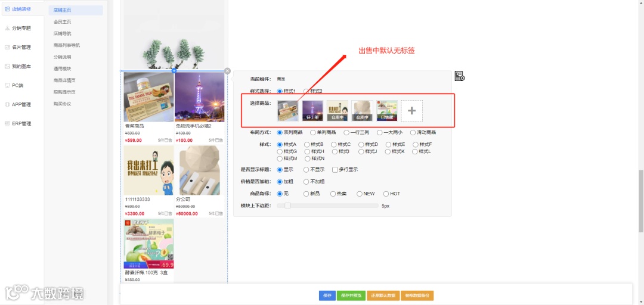Image resolution: width=644 pixels, height=305 pixels.
Task: Click the 1111133333 cartoon product image
Action: [148, 170]
